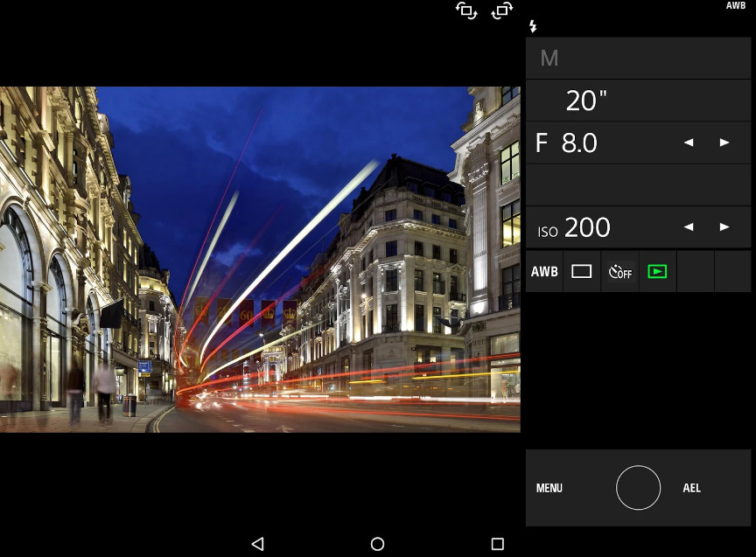The width and height of the screenshot is (756, 557).
Task: Tap the night street live view image
Action: (260, 259)
